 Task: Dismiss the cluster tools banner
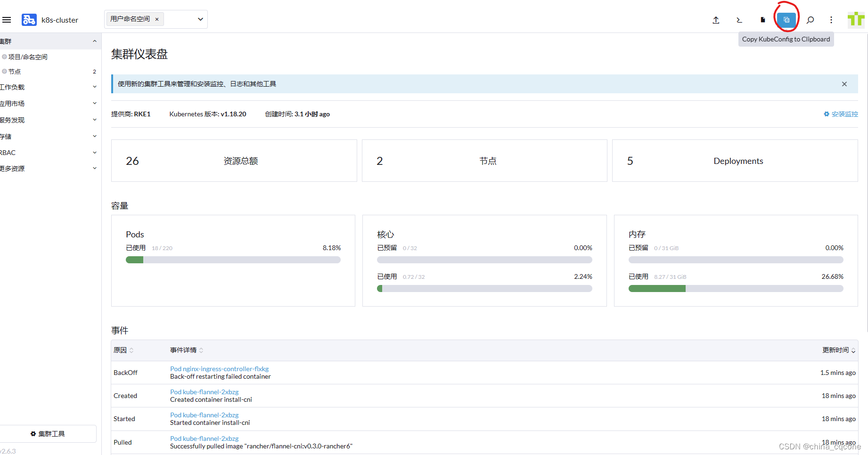pos(844,84)
